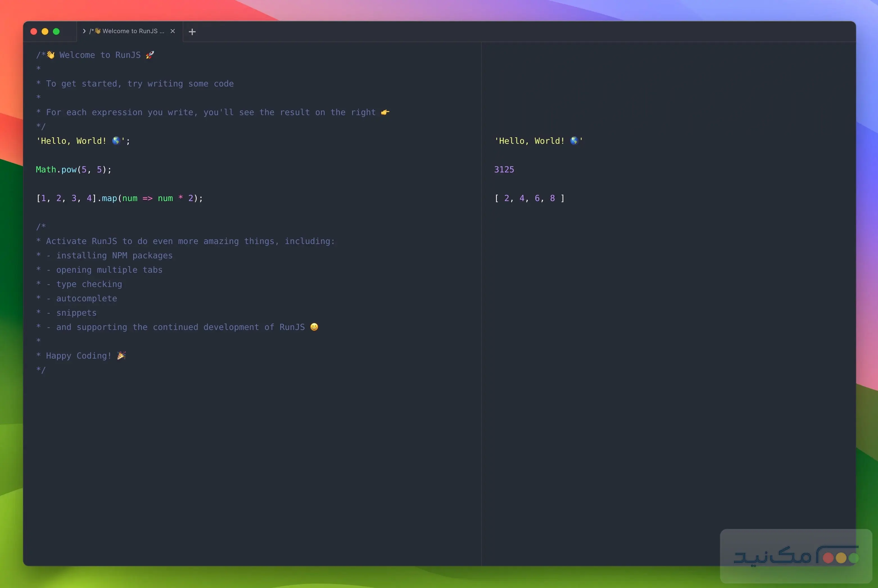Click the [ 2, 4, 6, 8 ] output result
This screenshot has height=588, width=878.
coord(529,198)
